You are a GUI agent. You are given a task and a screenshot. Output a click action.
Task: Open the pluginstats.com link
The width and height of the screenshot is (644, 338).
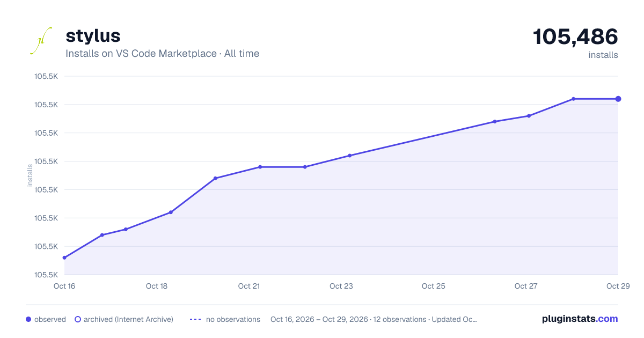click(580, 319)
